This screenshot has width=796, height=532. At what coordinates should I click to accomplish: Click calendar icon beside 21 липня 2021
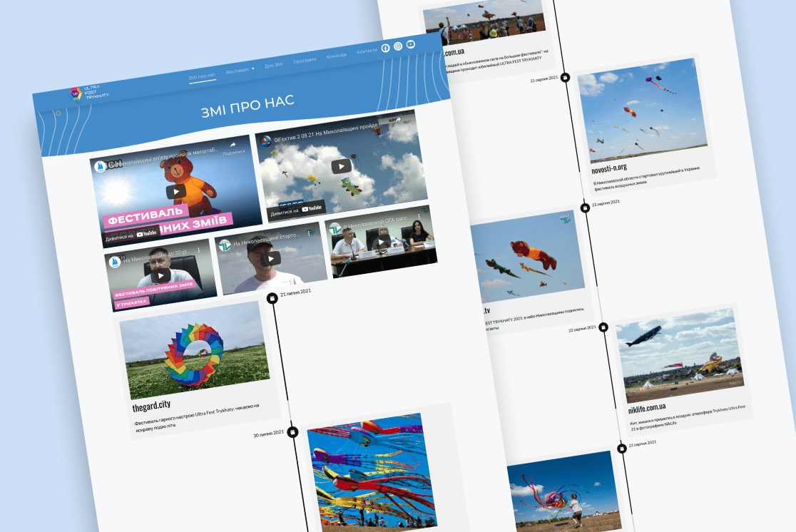point(271,298)
